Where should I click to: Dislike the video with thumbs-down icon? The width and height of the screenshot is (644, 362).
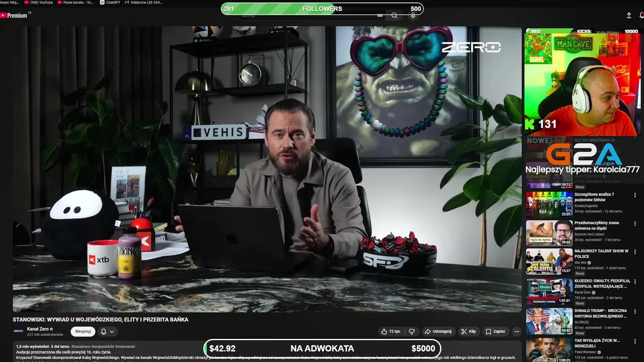(x=412, y=332)
